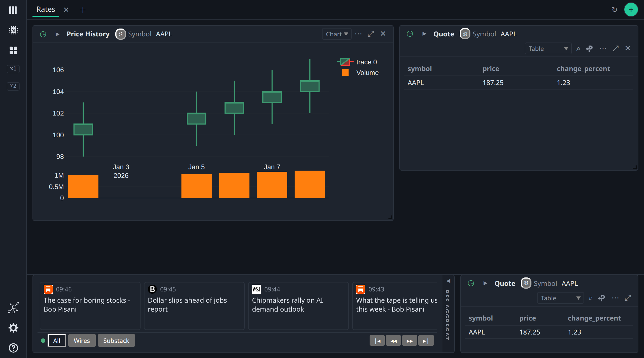Toggle trace 0 legend entry
The image size is (644, 358).
(357, 62)
